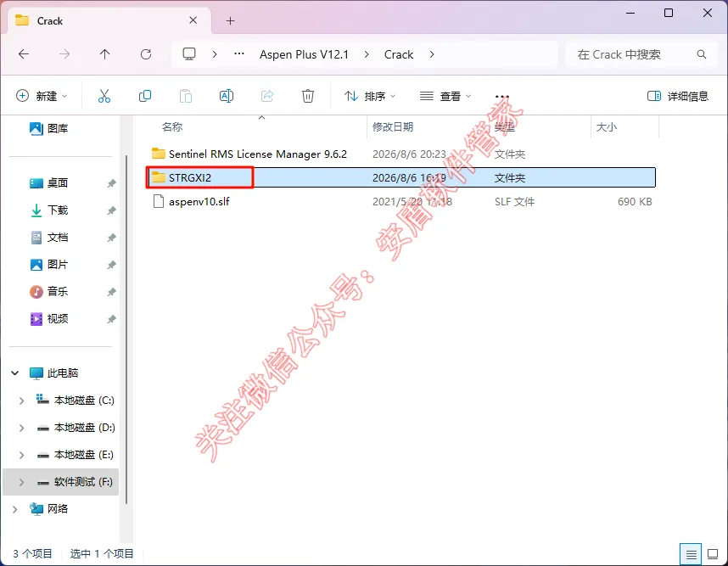Click Aspen Plus V12.1 breadcrumb
This screenshot has height=566, width=728.
click(304, 54)
